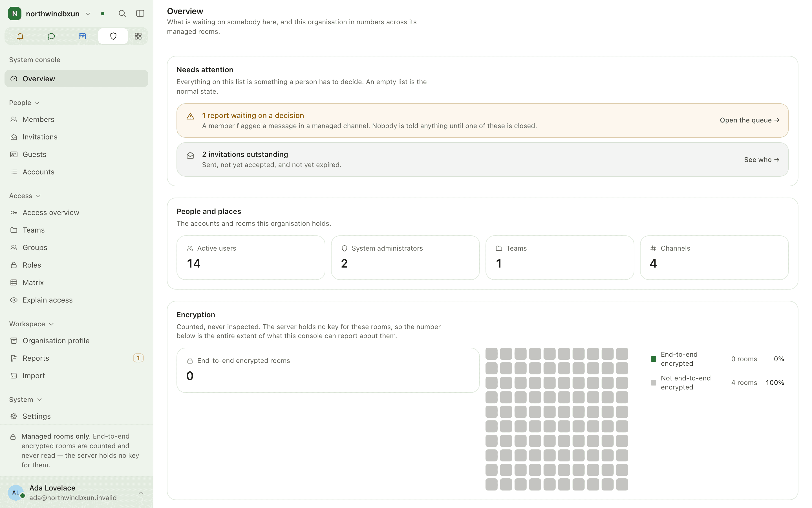Toggle the sidebar panel icon
Image resolution: width=812 pixels, height=508 pixels.
pos(140,14)
